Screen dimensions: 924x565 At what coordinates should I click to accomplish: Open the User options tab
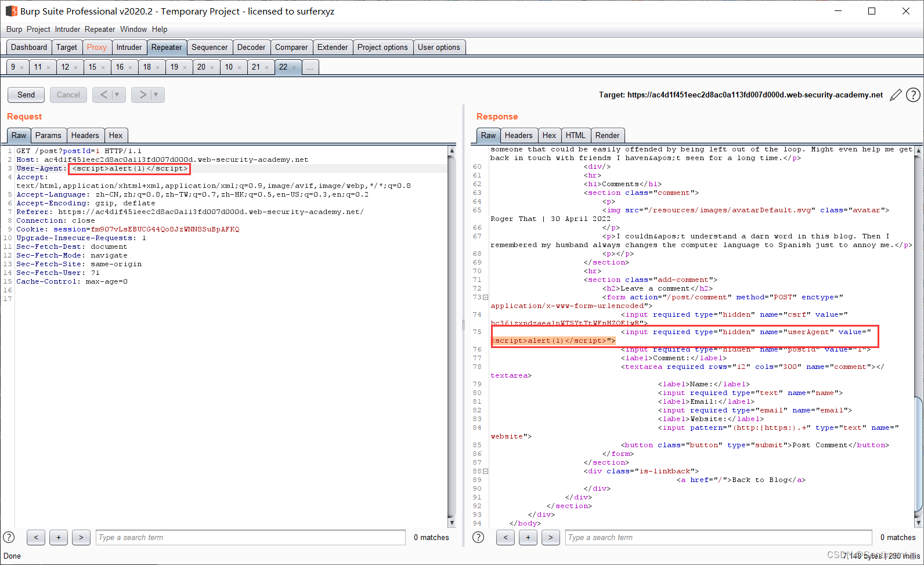(x=439, y=47)
